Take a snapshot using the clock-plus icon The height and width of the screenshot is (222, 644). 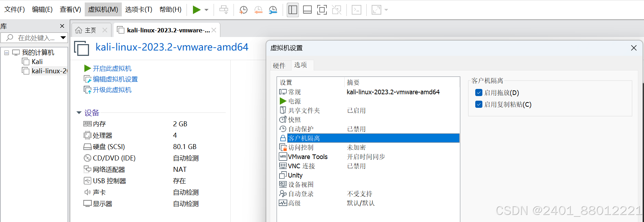(244, 10)
